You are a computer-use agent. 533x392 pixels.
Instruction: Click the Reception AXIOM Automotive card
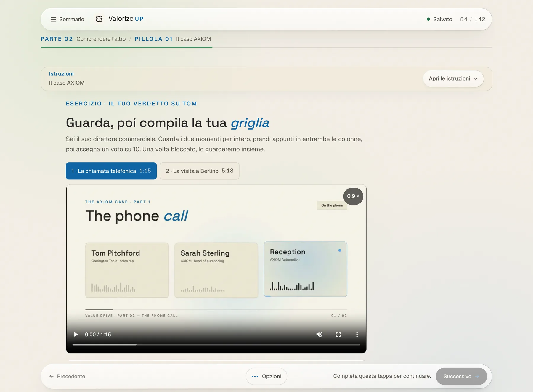pos(305,269)
